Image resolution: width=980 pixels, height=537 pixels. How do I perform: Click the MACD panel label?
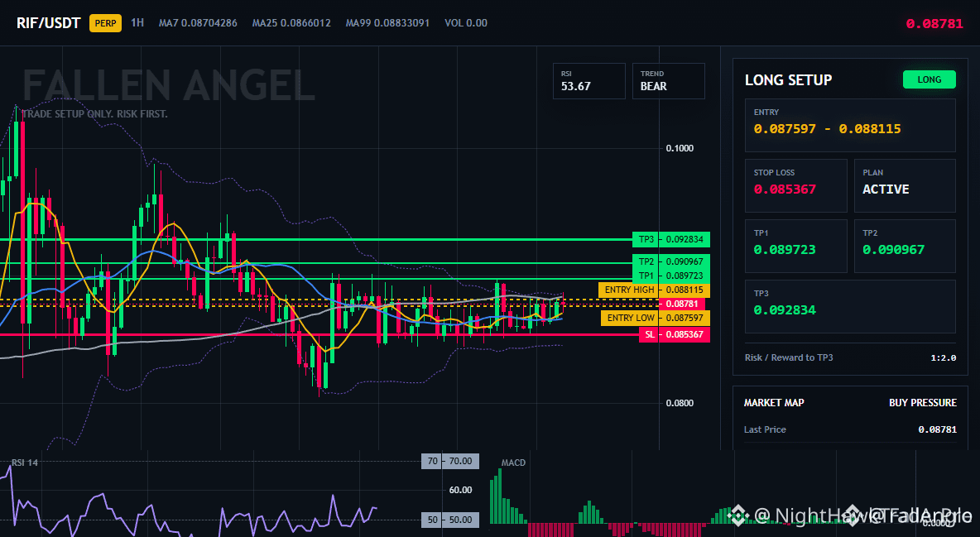(513, 463)
